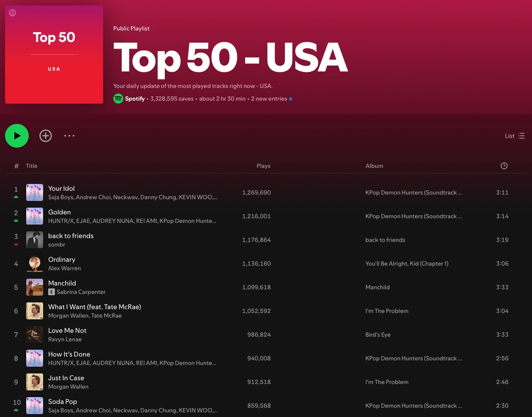Screen dimensions: 532x417
Task: Open I'm The Problem album on Just In Case row
Action: tap(387, 382)
